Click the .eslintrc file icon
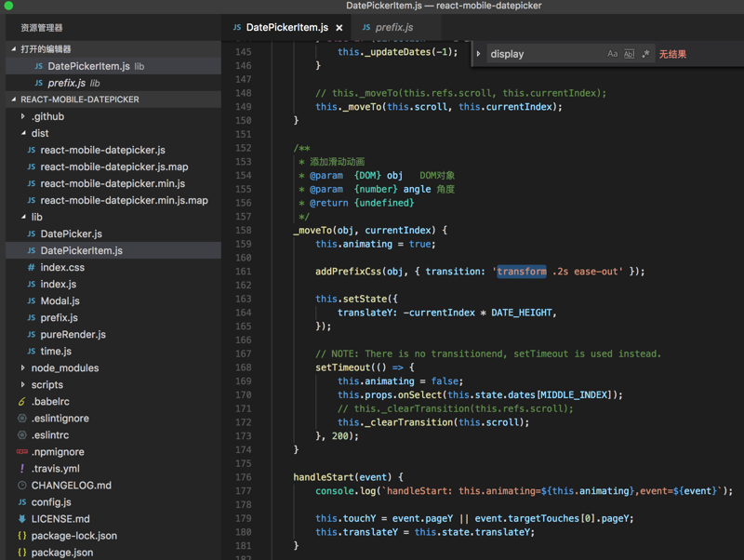Viewport: 744px width, 560px height. coord(22,434)
